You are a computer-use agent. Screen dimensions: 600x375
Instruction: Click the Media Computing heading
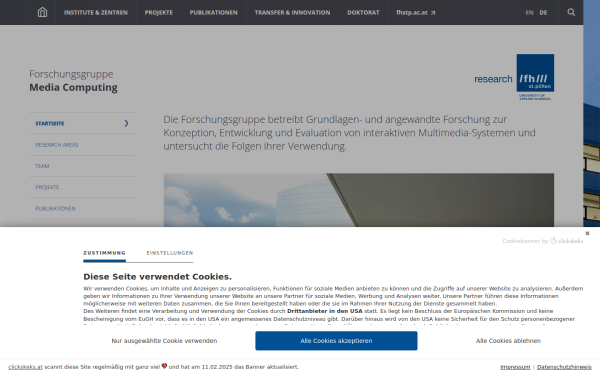pyautogui.click(x=73, y=87)
